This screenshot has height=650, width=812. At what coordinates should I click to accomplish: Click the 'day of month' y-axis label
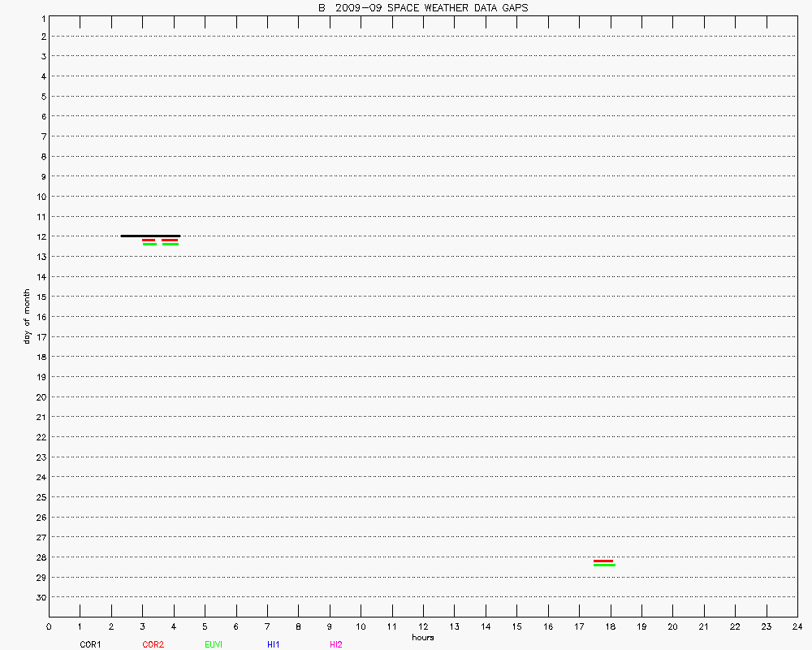point(27,316)
